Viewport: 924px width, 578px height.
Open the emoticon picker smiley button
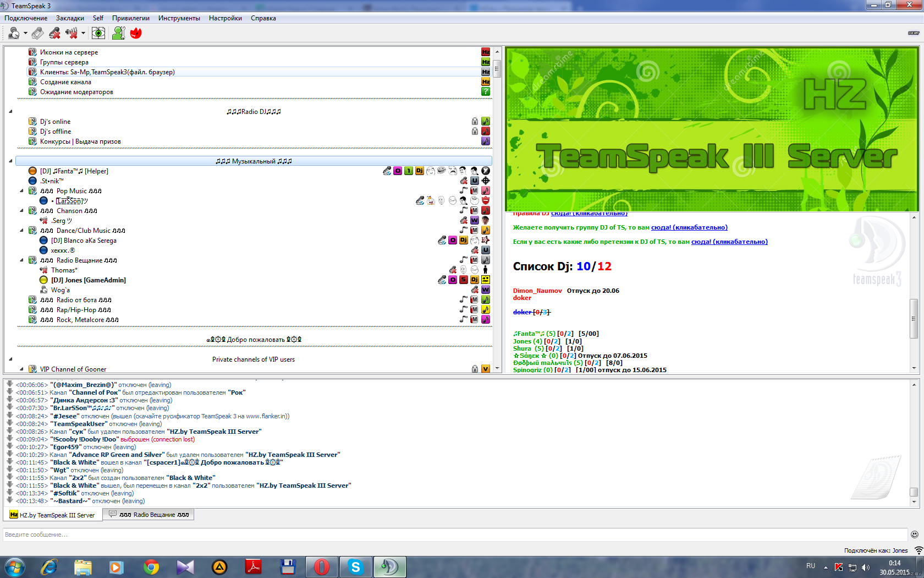coord(915,535)
